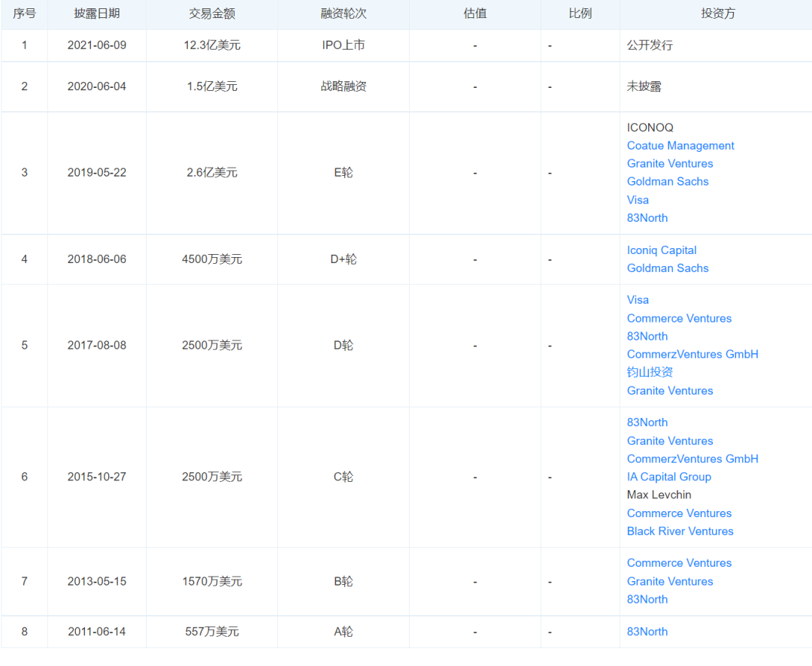This screenshot has height=666, width=812.
Task: Click Granite Ventures link in D轮 row
Action: point(670,391)
